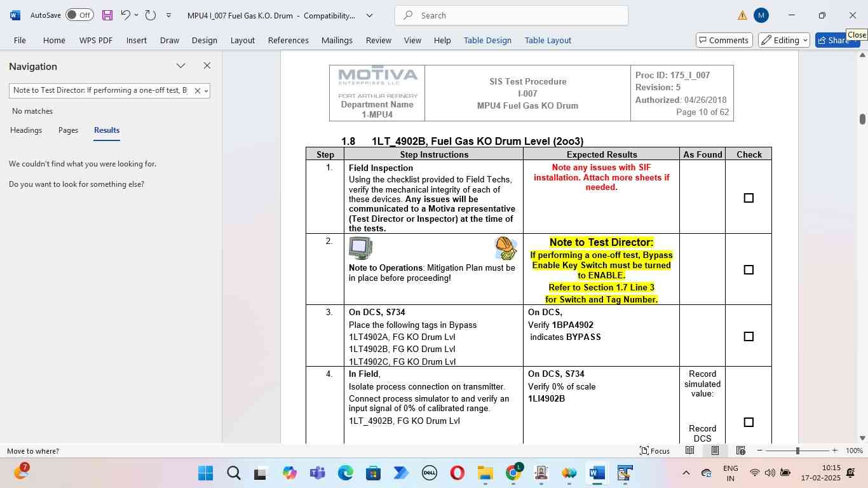Image resolution: width=868 pixels, height=488 pixels.
Task: Click the text 'Field Inspection'
Action: click(381, 168)
